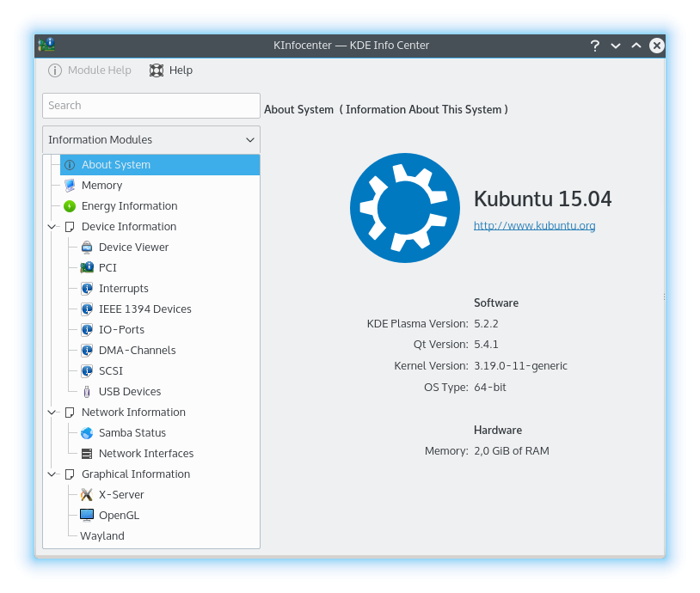Image resolution: width=700 pixels, height=593 pixels.
Task: Open the Information Modules dropdown
Action: coord(151,140)
